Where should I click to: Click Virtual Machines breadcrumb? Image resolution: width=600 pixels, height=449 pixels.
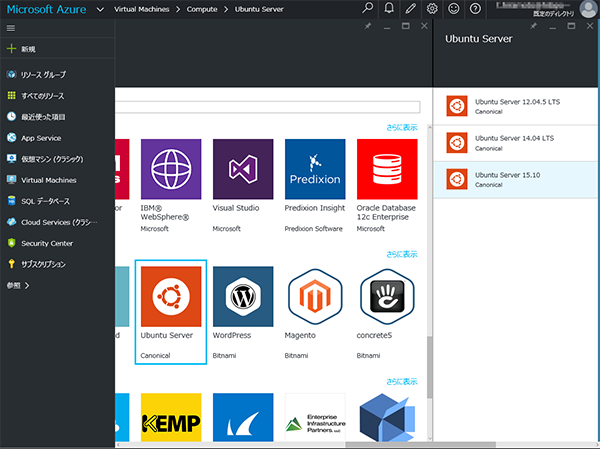pos(142,9)
